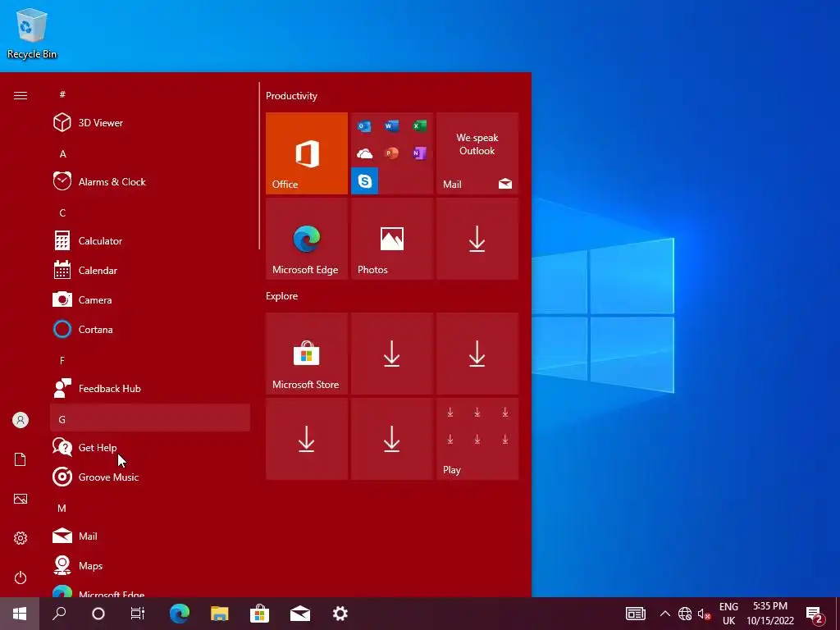Open OneNote icon in the Office folder tile
This screenshot has width=840, height=630.
click(419, 153)
